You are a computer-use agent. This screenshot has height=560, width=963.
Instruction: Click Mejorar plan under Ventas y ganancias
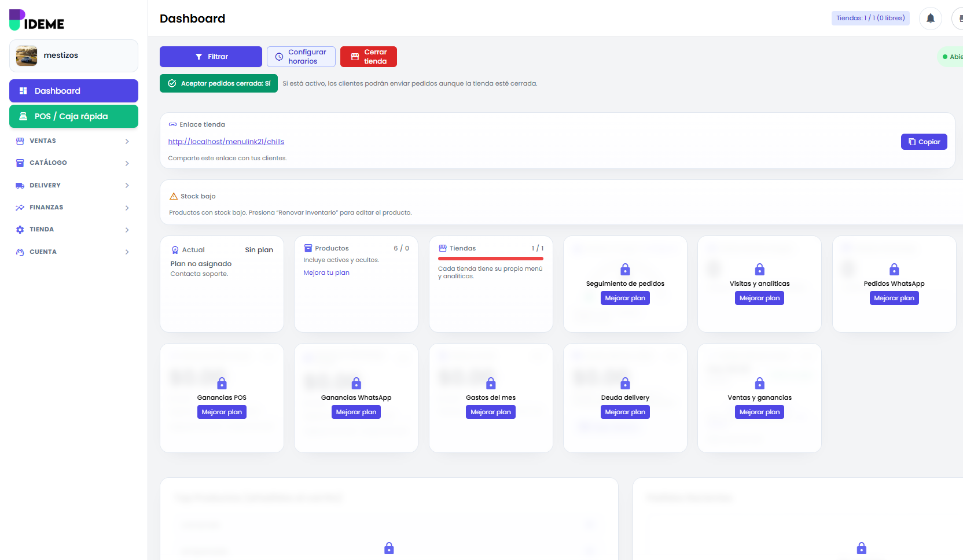pos(760,412)
